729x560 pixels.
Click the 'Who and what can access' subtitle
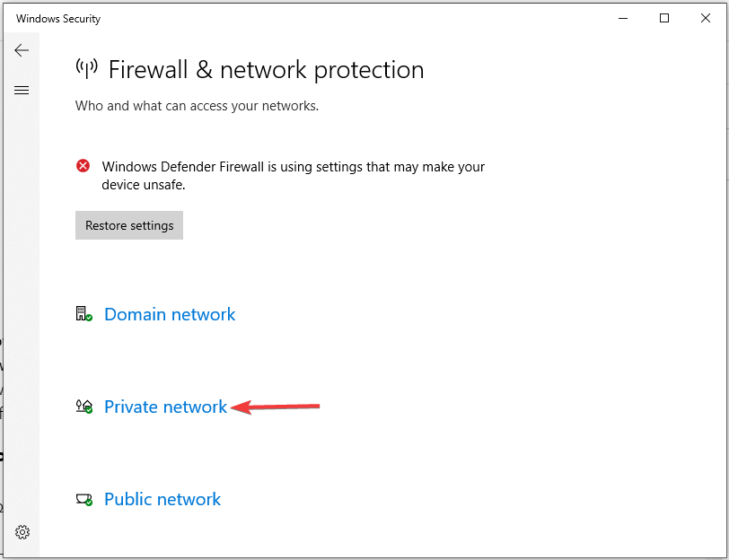tap(197, 106)
